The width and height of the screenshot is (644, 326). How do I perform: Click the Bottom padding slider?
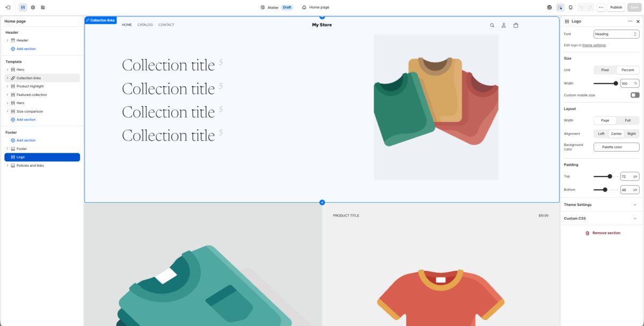[605, 189]
